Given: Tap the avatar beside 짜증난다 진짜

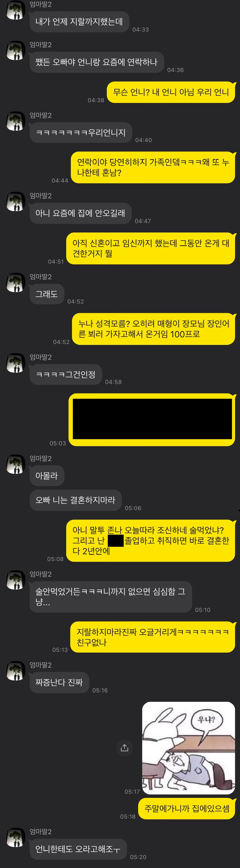Looking at the screenshot, I should coord(16,671).
